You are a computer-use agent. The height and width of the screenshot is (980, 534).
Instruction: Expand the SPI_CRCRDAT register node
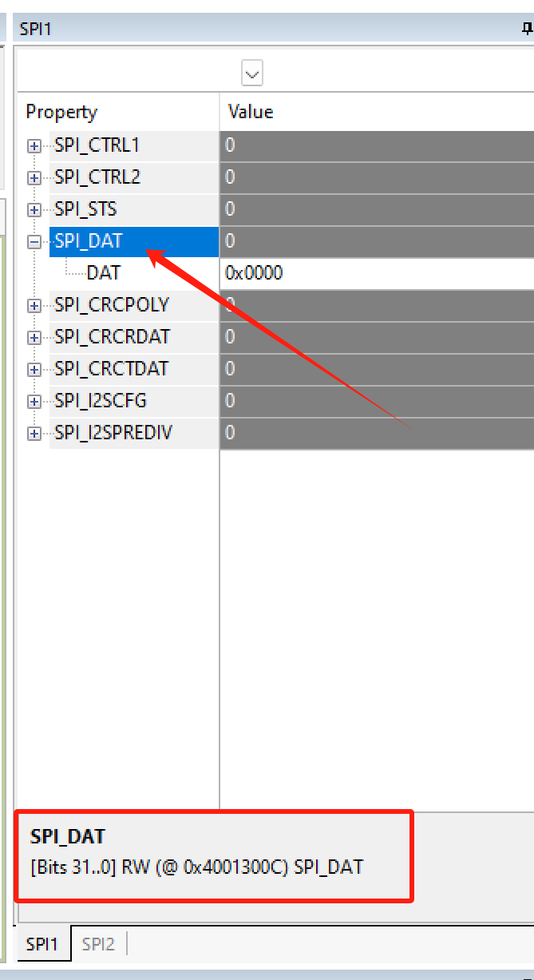tap(34, 338)
